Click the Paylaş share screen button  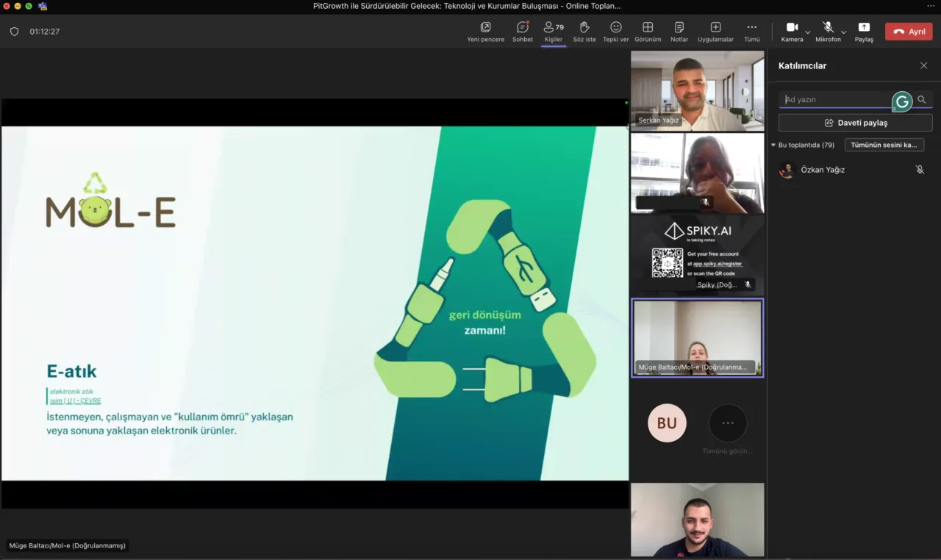864,32
